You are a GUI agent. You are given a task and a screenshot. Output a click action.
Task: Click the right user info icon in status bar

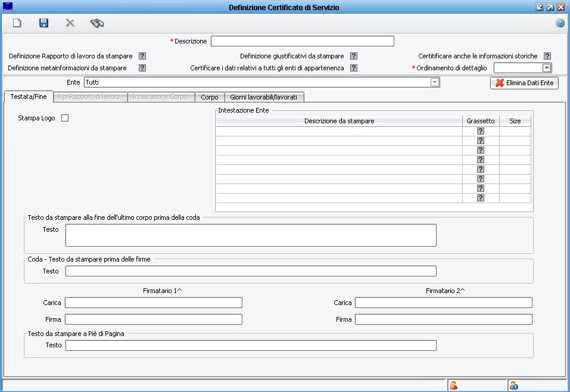click(x=513, y=385)
